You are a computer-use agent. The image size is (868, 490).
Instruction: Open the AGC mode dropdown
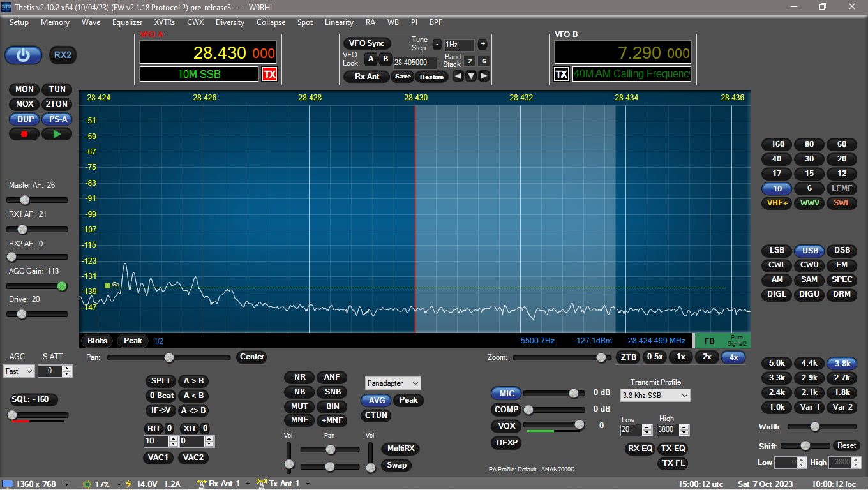tap(19, 371)
